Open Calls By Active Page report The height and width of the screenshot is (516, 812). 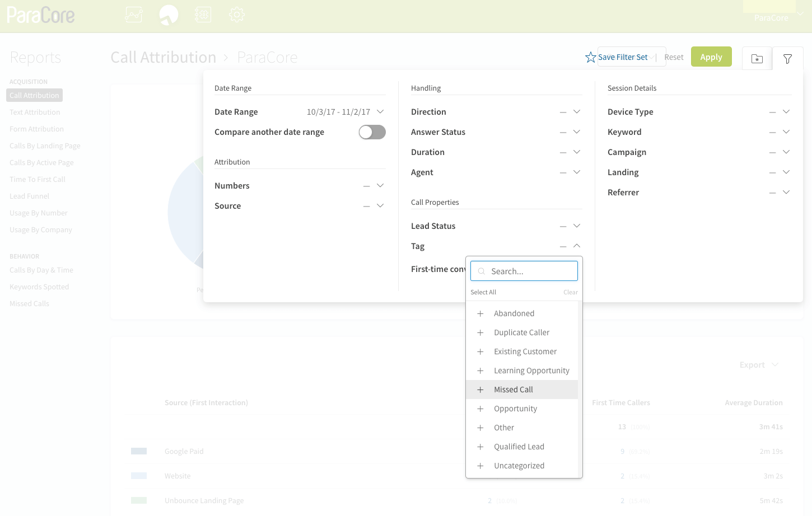[x=41, y=162]
